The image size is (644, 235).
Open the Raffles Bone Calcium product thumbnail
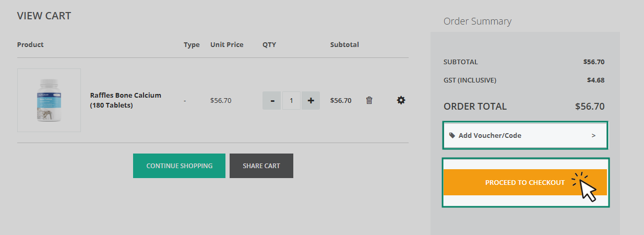click(49, 100)
